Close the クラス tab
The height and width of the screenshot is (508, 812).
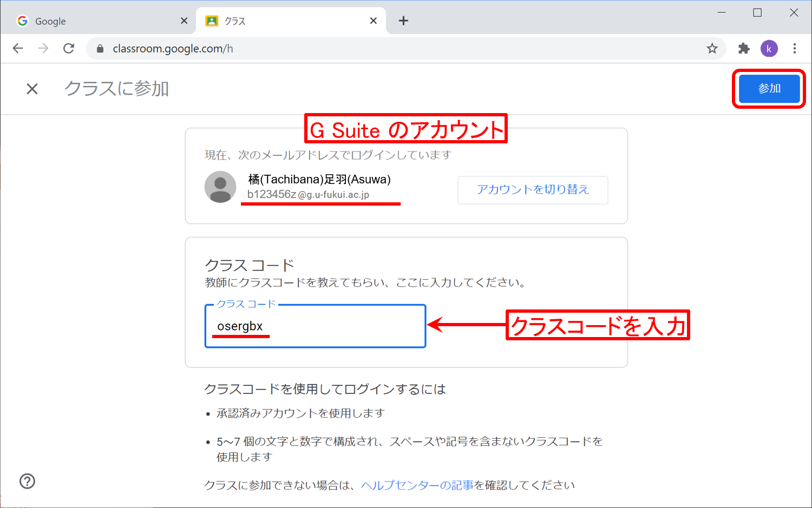pyautogui.click(x=374, y=21)
